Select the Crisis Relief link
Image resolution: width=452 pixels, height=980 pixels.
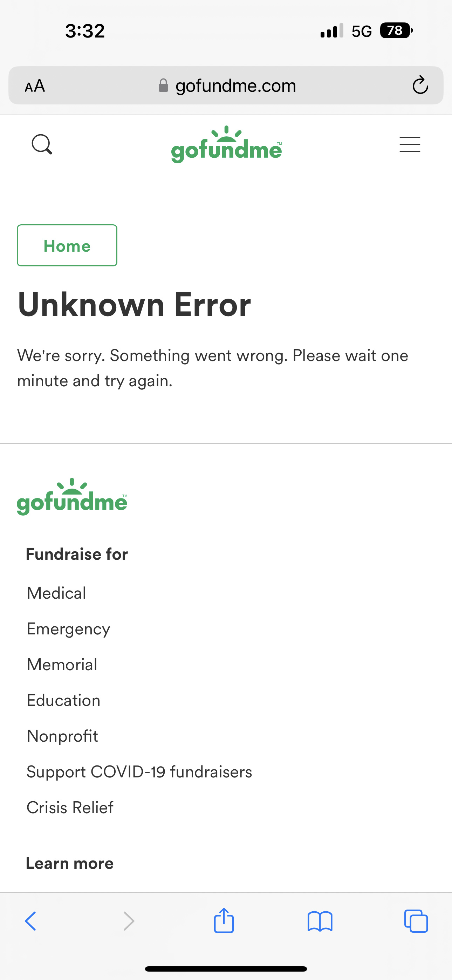[x=70, y=808]
